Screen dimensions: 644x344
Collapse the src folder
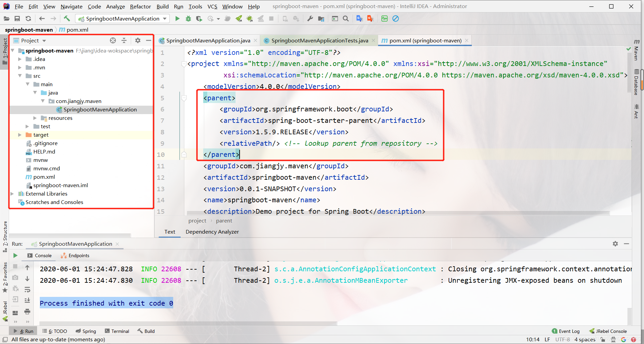coord(20,76)
